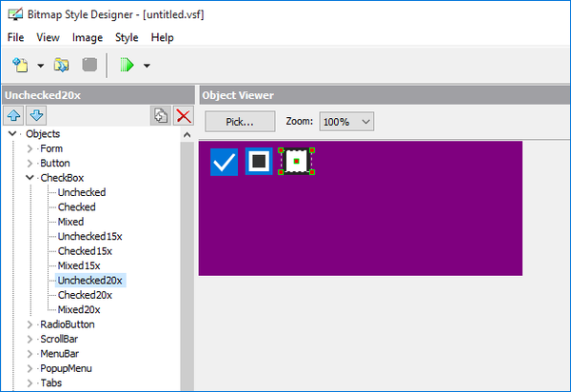Select the Tabs item label
This screenshot has width=571, height=392.
[x=51, y=382]
